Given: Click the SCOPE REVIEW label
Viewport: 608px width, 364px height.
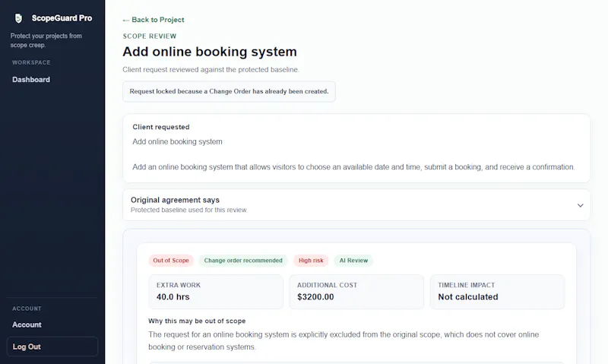Looking at the screenshot, I should tap(150, 36).
